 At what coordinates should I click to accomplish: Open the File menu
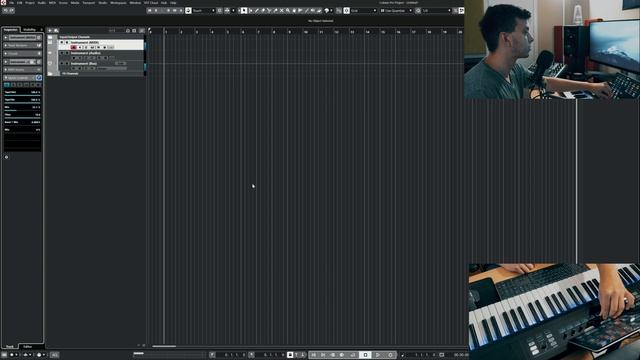[x=11, y=2]
